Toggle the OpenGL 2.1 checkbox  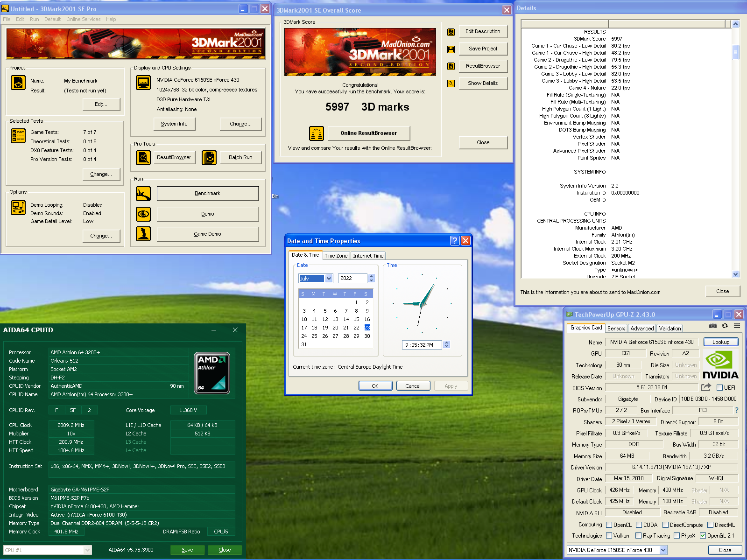coord(703,536)
